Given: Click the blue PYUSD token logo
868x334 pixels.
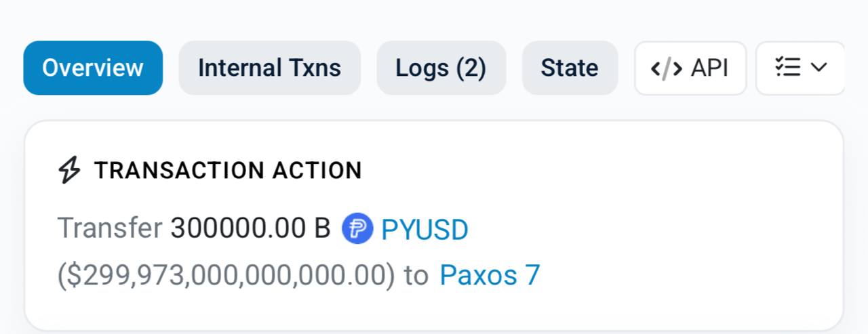Looking at the screenshot, I should (x=357, y=228).
